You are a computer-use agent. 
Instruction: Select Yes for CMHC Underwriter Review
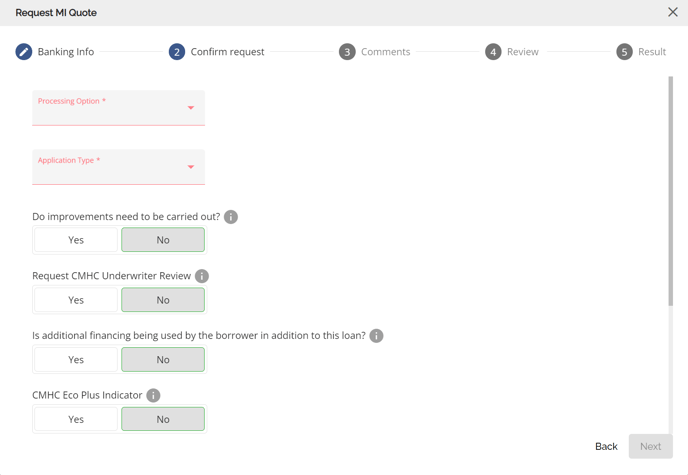76,300
